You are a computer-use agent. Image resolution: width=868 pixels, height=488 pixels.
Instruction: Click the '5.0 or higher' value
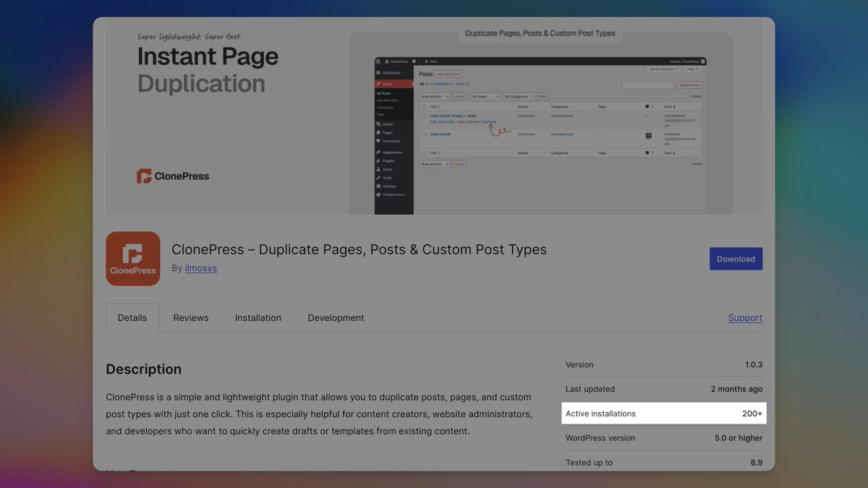tap(739, 438)
